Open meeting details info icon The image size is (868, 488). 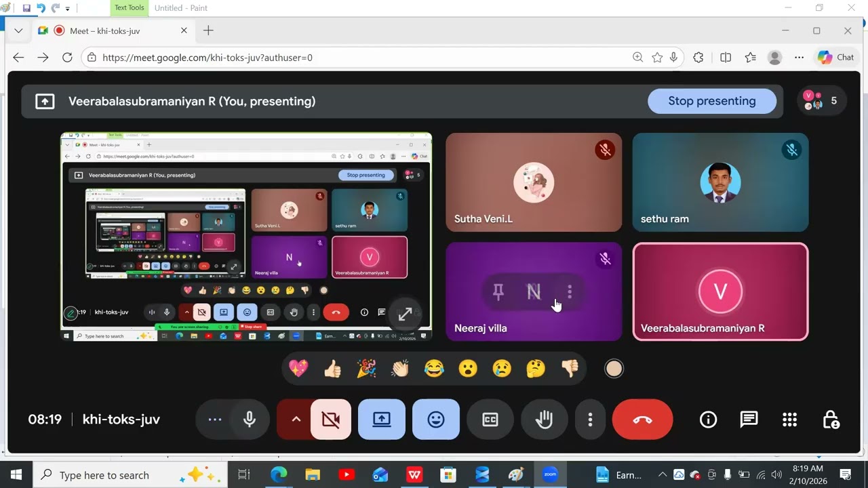click(x=708, y=420)
